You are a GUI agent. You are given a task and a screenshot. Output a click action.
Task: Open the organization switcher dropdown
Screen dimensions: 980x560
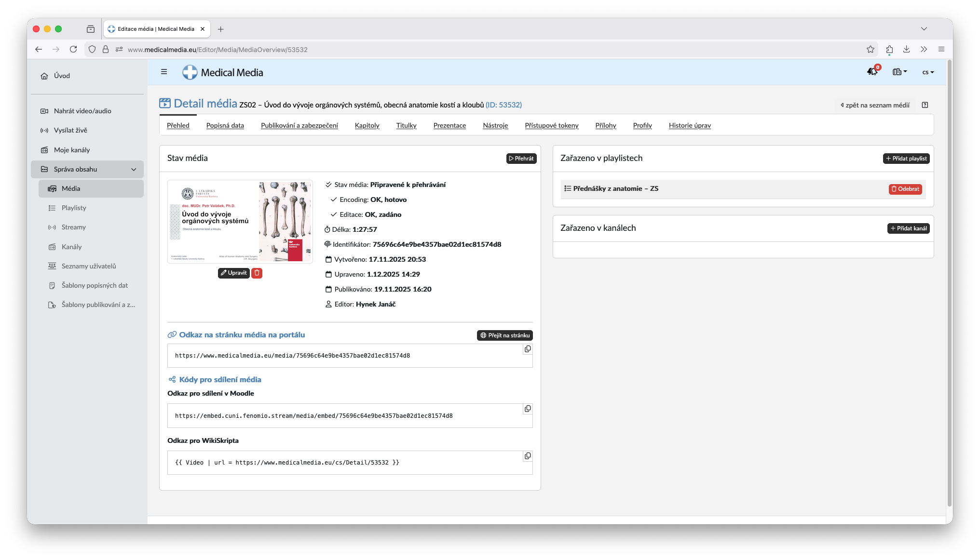[899, 72]
